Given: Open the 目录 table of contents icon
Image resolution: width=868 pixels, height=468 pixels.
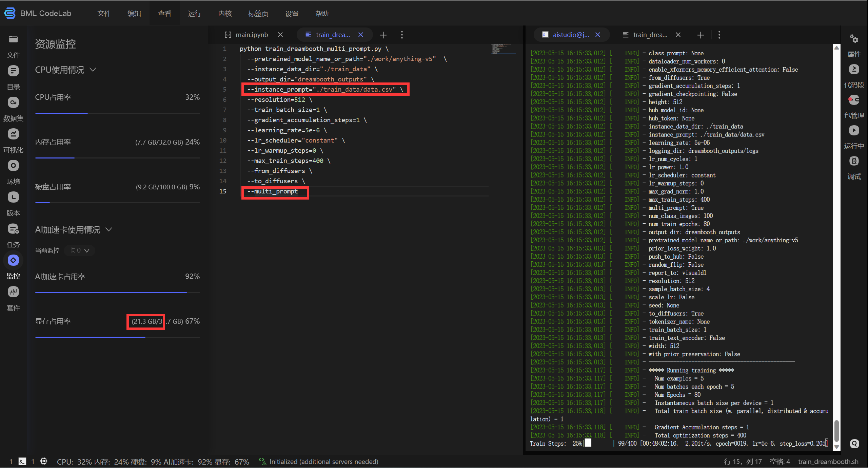Looking at the screenshot, I should click(x=13, y=71).
